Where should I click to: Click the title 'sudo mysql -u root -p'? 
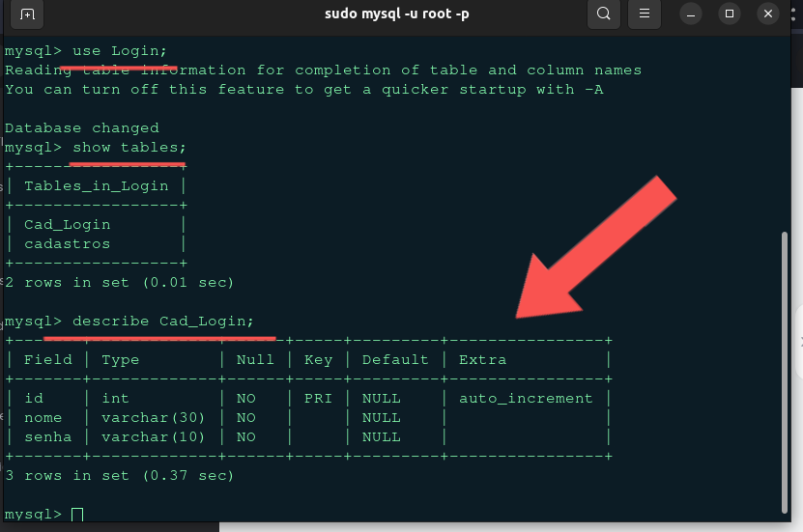[397, 14]
